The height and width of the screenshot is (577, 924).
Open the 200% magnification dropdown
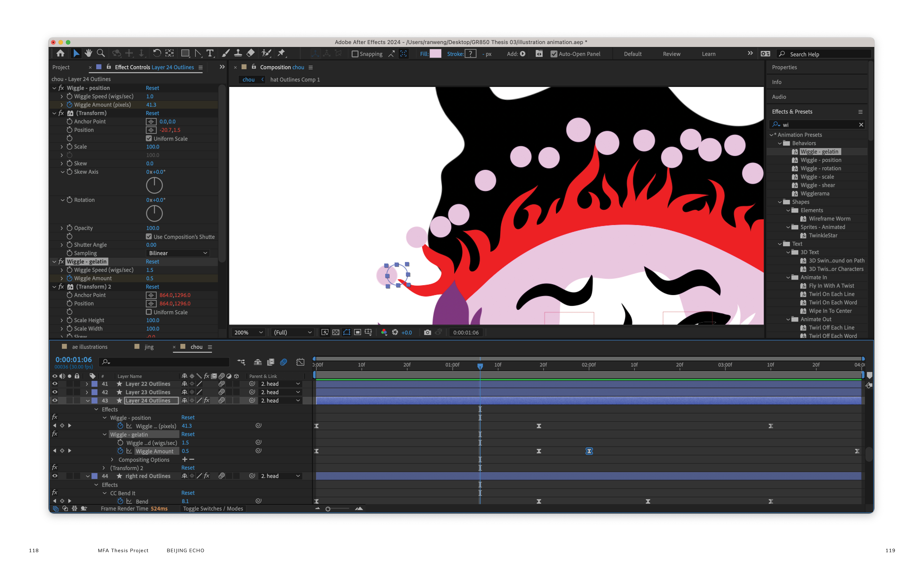pos(248,332)
